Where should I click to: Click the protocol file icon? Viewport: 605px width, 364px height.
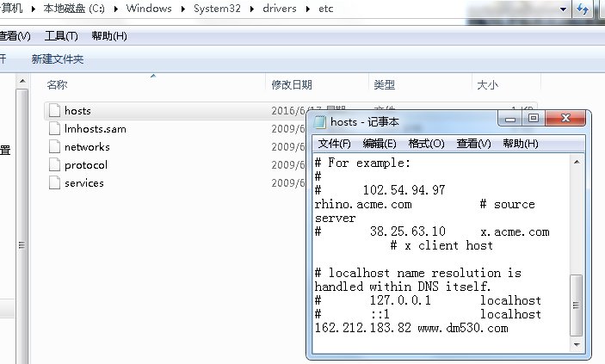coord(54,164)
